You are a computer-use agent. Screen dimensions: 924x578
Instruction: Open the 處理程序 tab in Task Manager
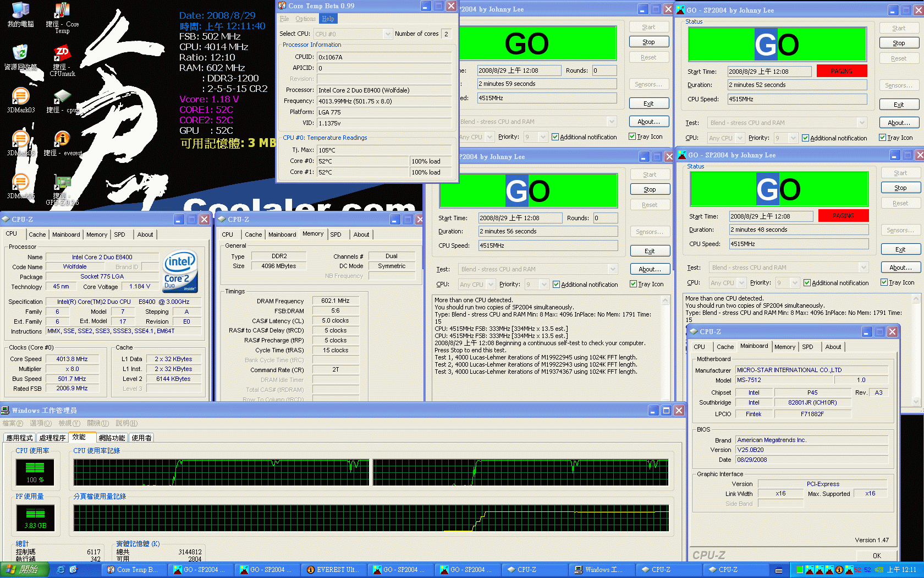click(x=53, y=438)
